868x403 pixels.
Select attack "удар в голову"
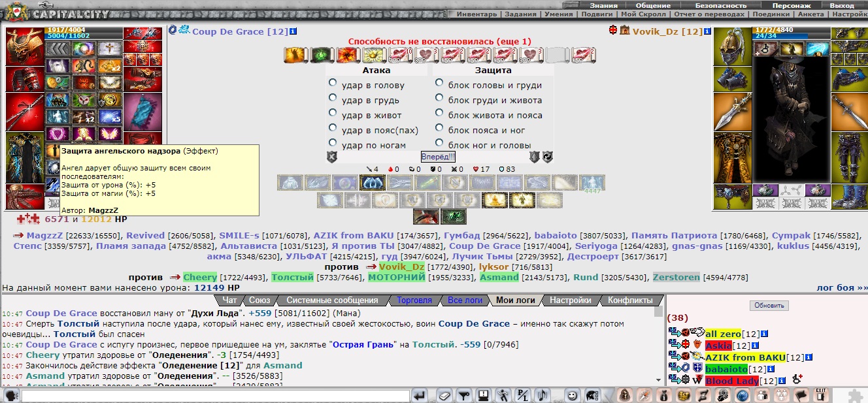tap(333, 83)
